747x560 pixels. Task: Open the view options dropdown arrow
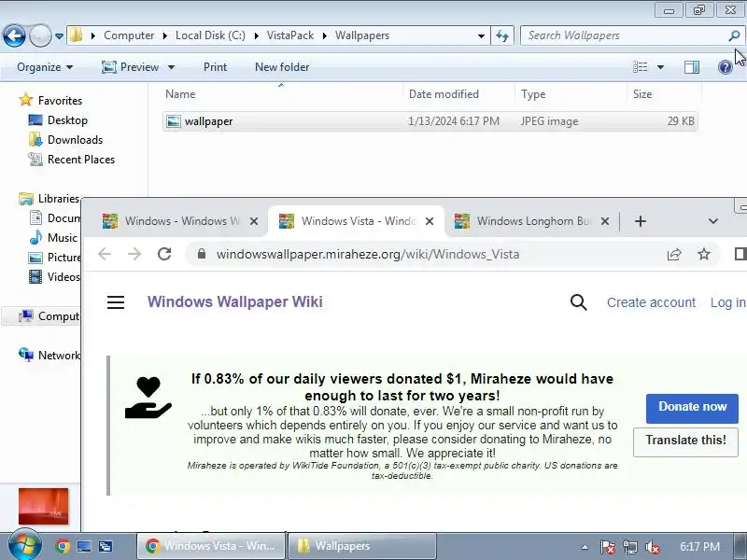tap(660, 67)
